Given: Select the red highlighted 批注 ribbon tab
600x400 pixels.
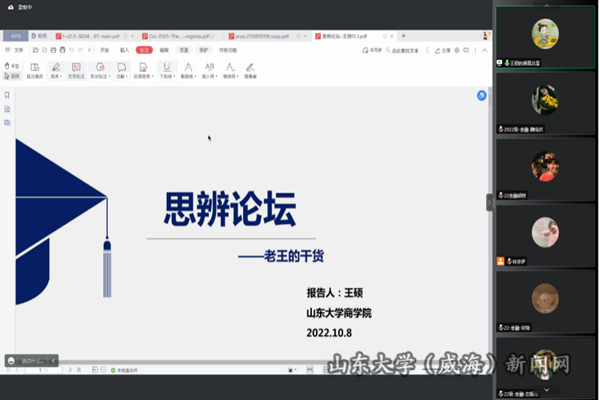Looking at the screenshot, I should pos(144,50).
